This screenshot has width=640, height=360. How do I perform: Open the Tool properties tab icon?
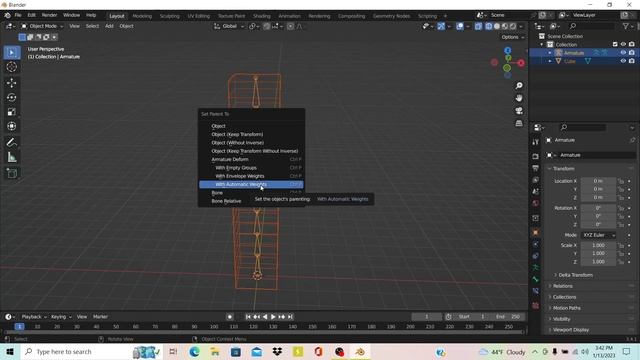[x=536, y=142]
